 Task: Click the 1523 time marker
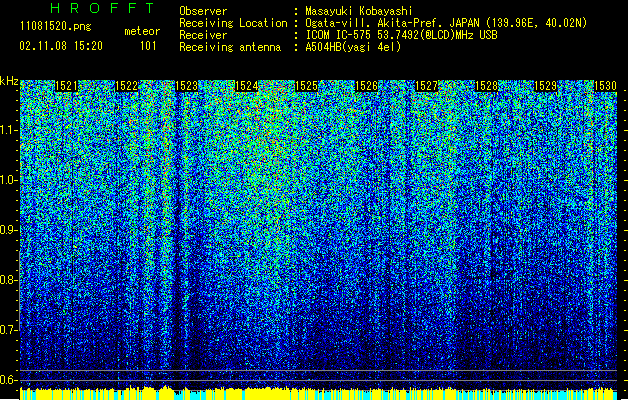[187, 86]
